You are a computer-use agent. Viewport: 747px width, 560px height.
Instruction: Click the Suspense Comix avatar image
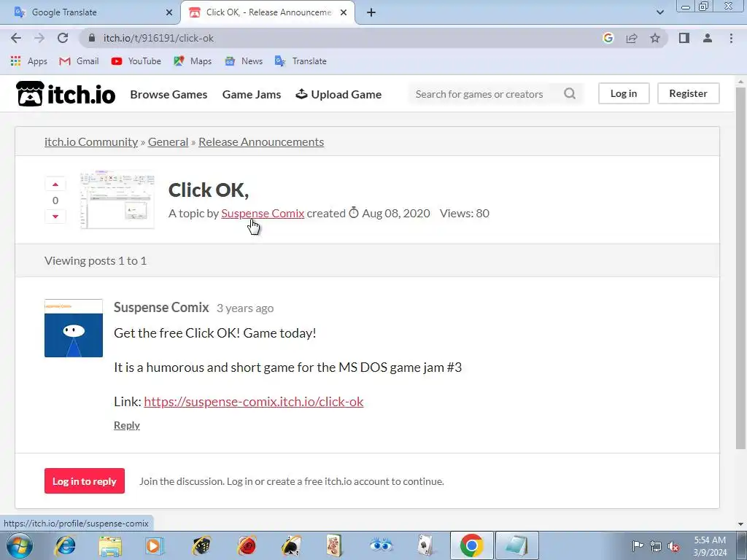74,328
